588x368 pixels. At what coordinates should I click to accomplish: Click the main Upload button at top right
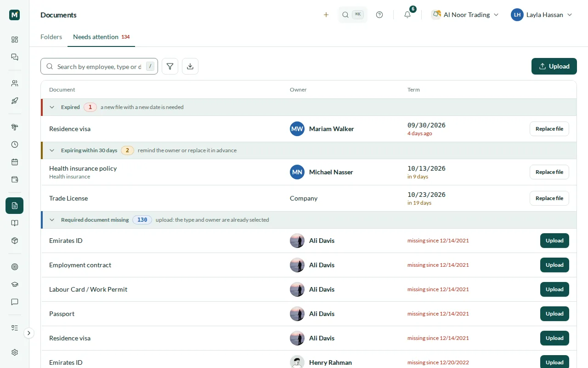[554, 66]
